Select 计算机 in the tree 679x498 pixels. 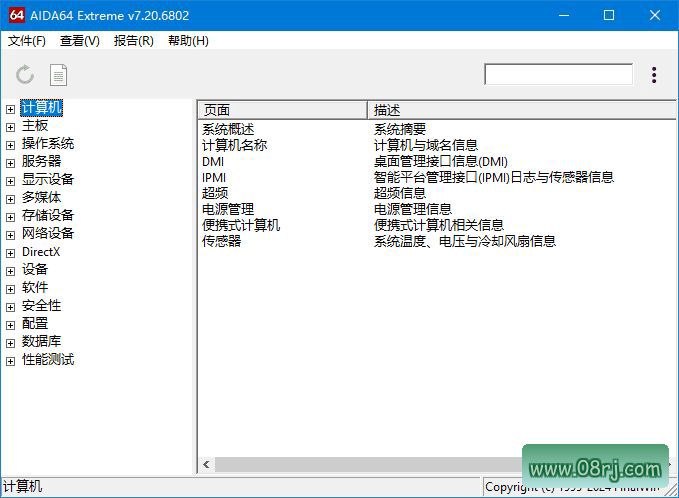42,108
